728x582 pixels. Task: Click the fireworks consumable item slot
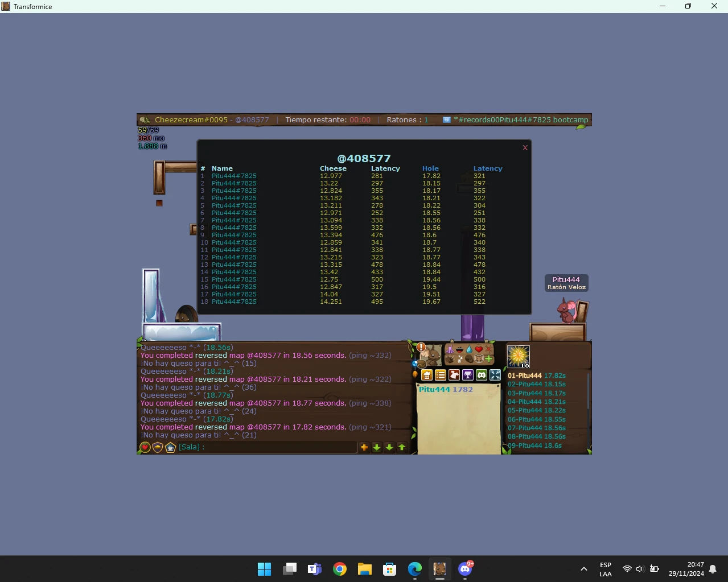519,357
